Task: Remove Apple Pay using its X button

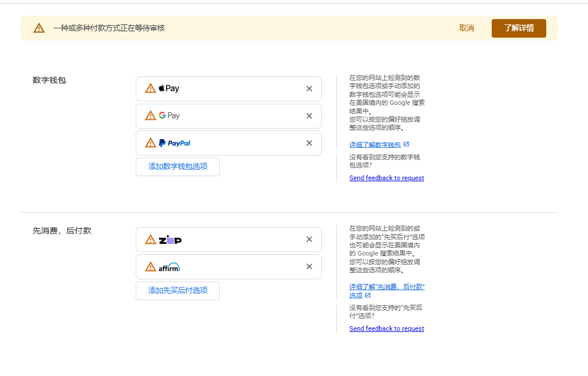Action: (309, 88)
